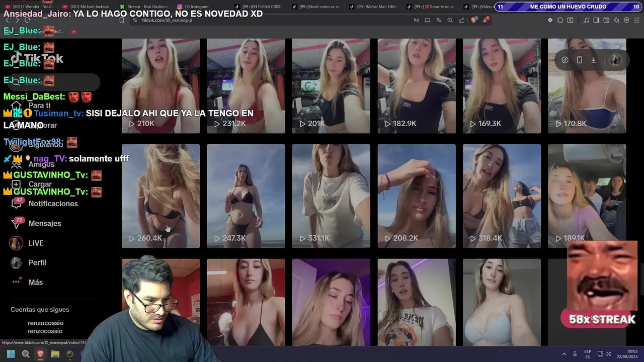The image size is (644, 362).
Task: Toggle the browser sidebar panel icon
Action: point(596,20)
